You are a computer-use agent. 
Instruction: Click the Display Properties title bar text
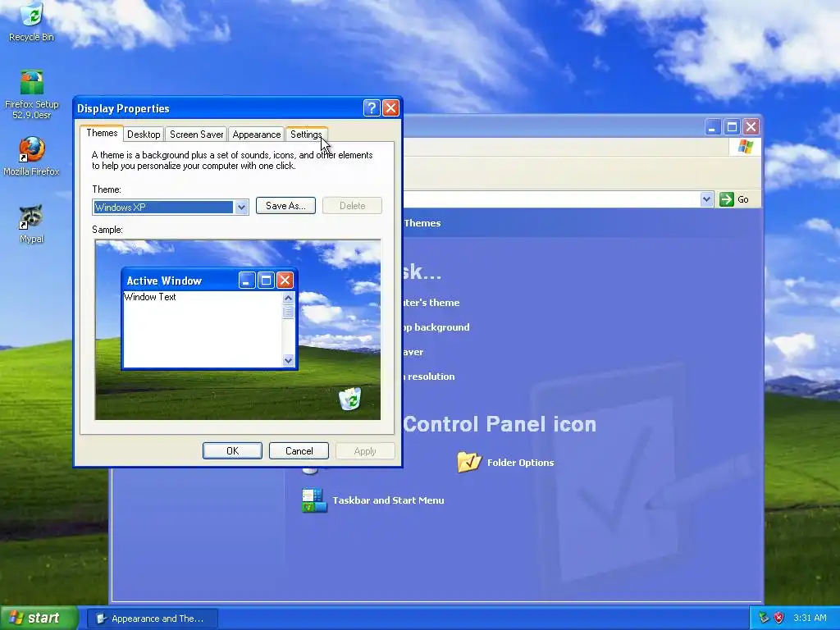123,109
